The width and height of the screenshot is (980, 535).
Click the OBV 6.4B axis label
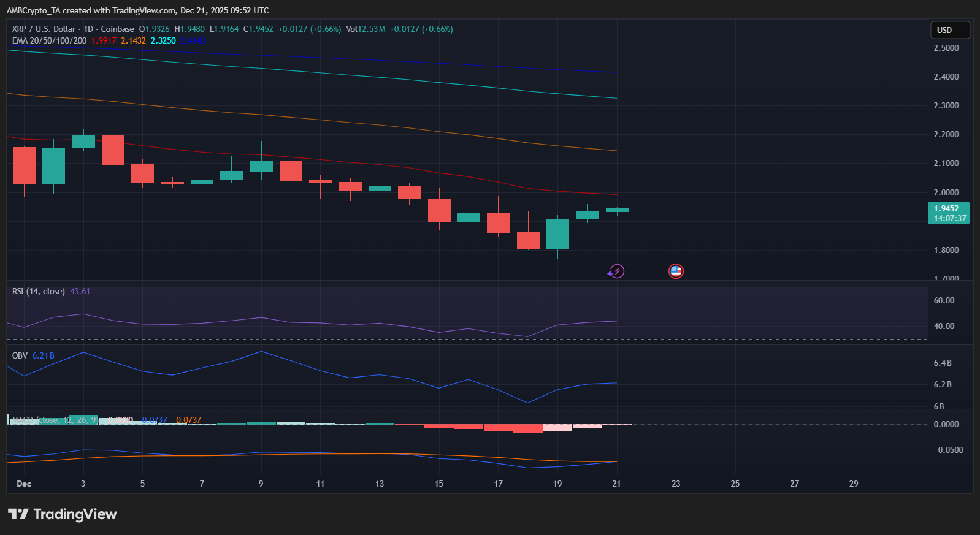[x=943, y=363]
